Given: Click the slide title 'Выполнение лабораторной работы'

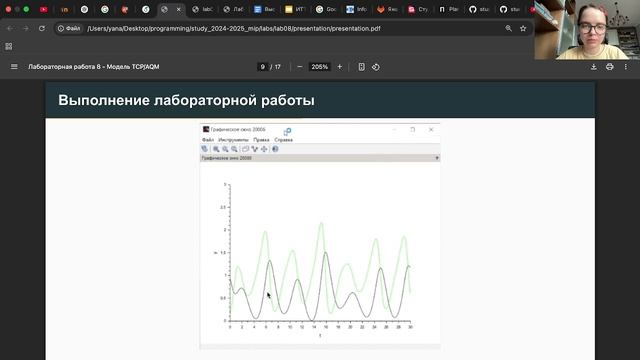Looking at the screenshot, I should pos(186,100).
